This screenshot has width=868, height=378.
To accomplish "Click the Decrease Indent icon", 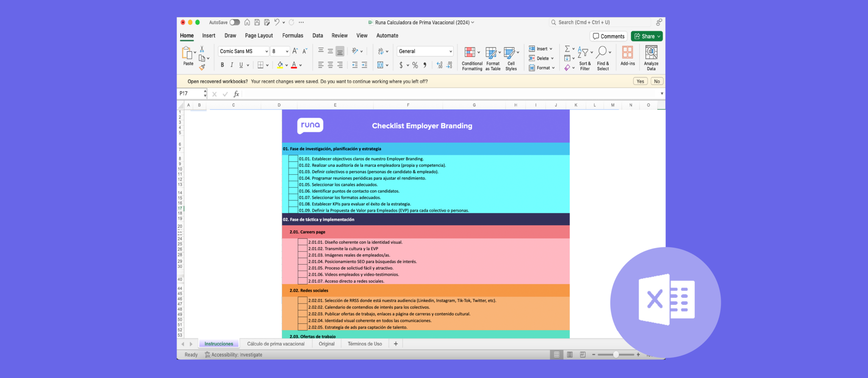I will tap(355, 65).
